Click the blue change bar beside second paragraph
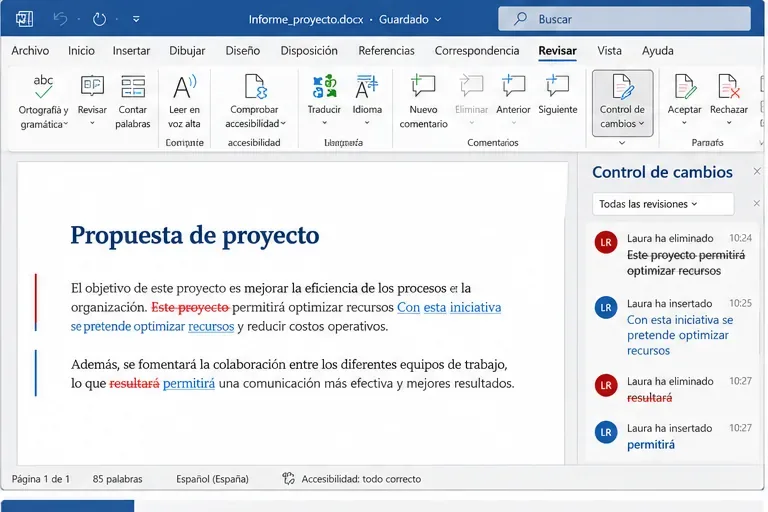Viewport: 768px width, 512px height. [36, 372]
